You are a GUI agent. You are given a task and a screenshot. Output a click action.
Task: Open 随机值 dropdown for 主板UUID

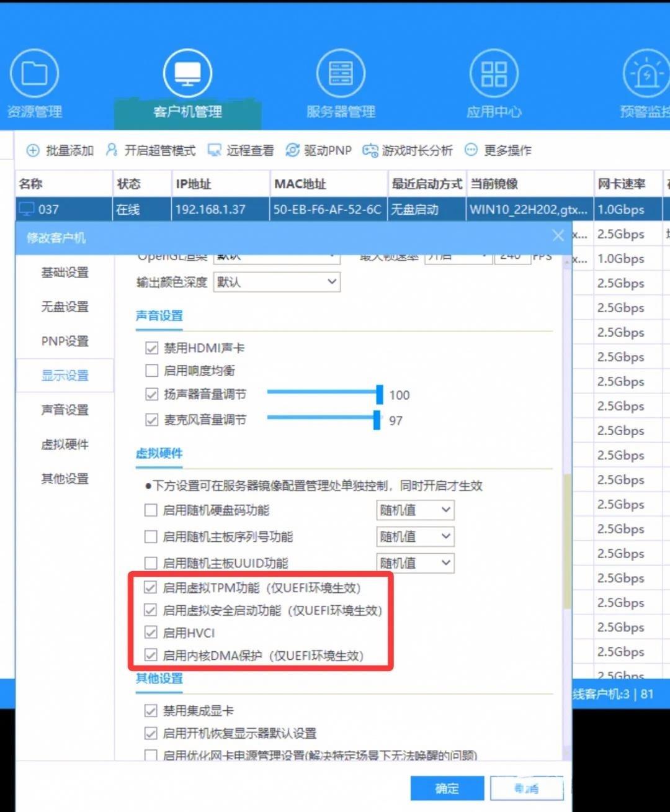415,563
